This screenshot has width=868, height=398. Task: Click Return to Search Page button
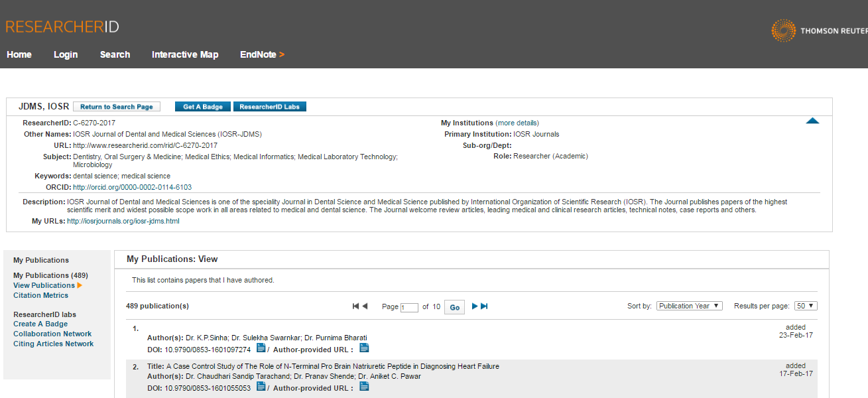[117, 107]
